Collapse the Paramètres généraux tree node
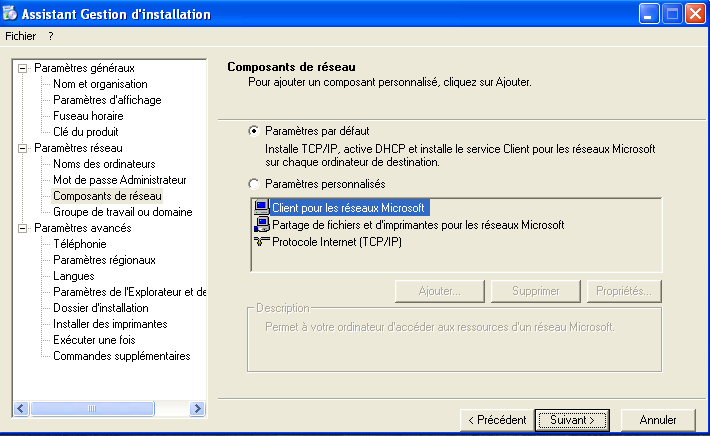The width and height of the screenshot is (710, 436). point(22,68)
